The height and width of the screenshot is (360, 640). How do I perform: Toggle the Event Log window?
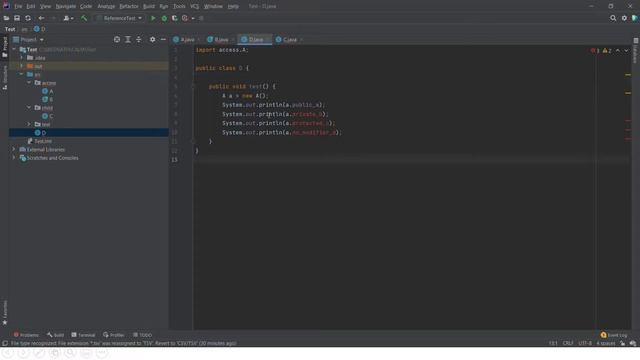[614, 335]
